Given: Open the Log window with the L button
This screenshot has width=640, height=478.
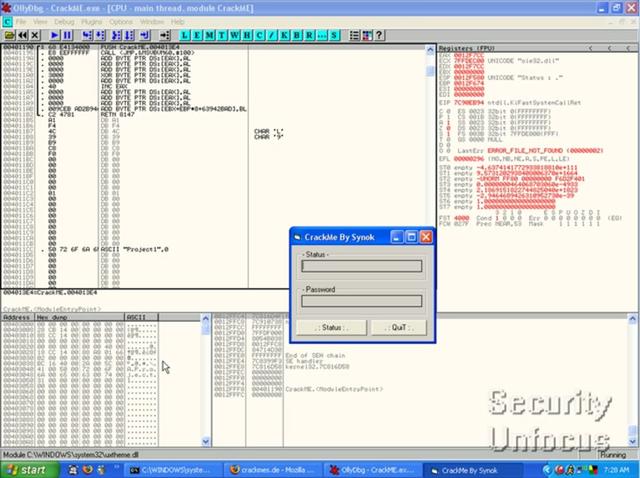Looking at the screenshot, I should [x=185, y=36].
